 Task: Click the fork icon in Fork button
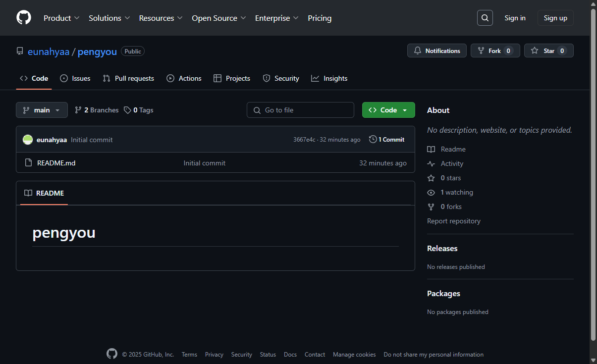coord(481,51)
